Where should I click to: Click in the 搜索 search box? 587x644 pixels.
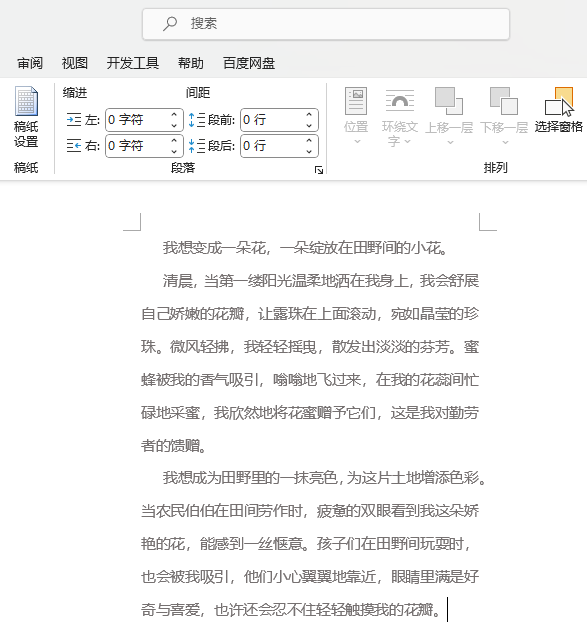pyautogui.click(x=326, y=24)
